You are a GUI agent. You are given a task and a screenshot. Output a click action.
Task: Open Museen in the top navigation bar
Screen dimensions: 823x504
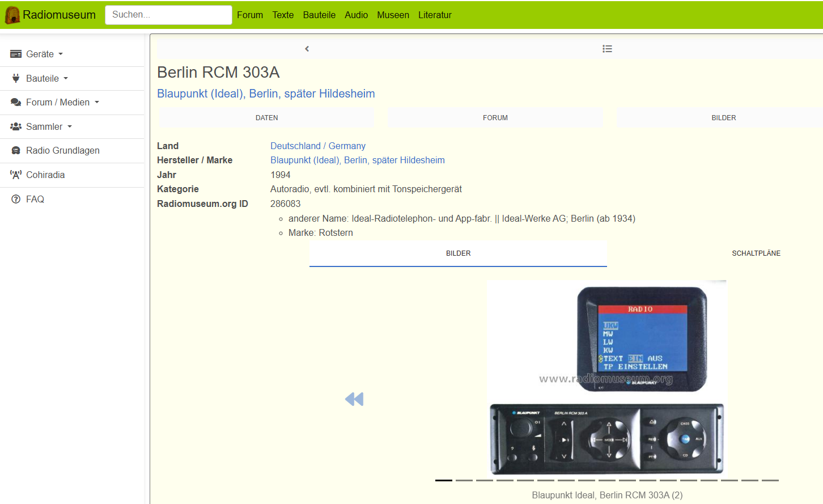pos(393,15)
